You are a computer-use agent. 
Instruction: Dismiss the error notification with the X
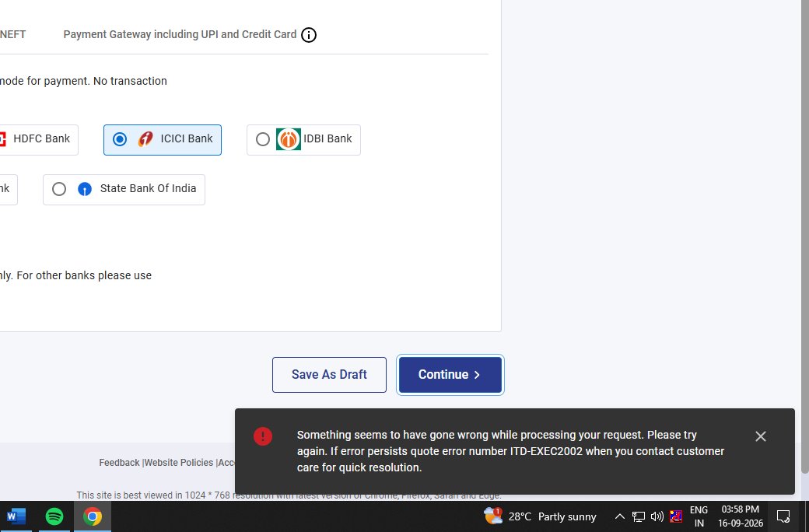point(761,436)
